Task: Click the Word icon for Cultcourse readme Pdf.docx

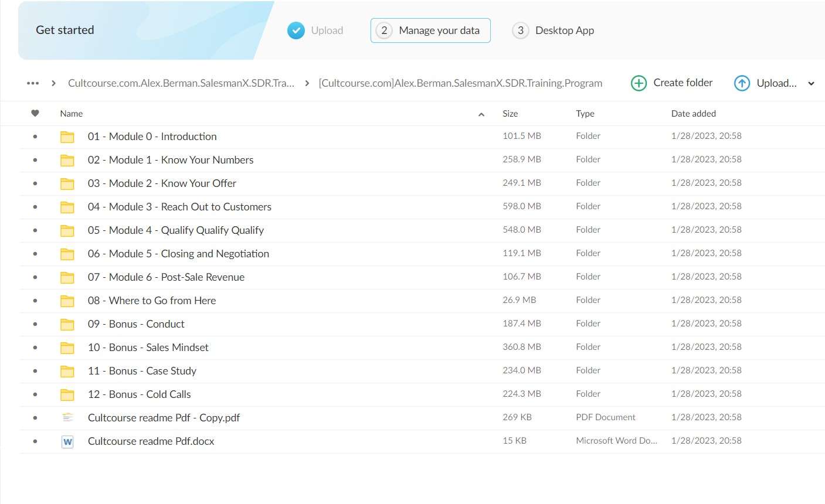Action: [67, 442]
